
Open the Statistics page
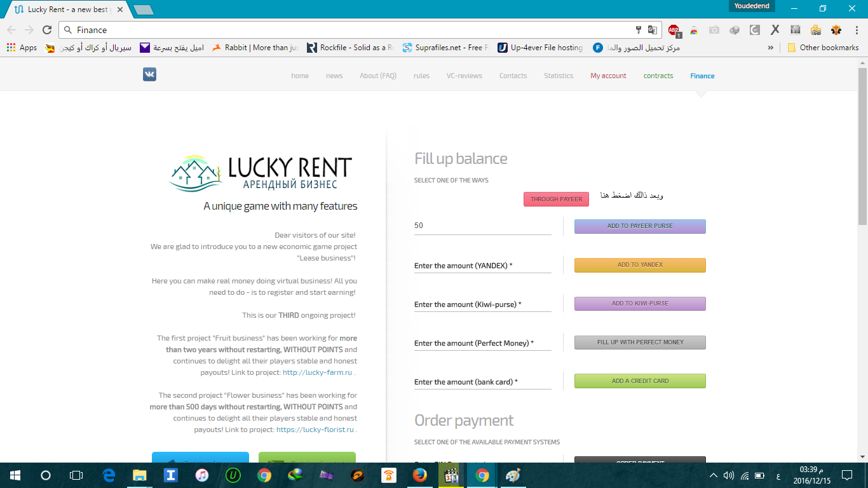coord(559,76)
